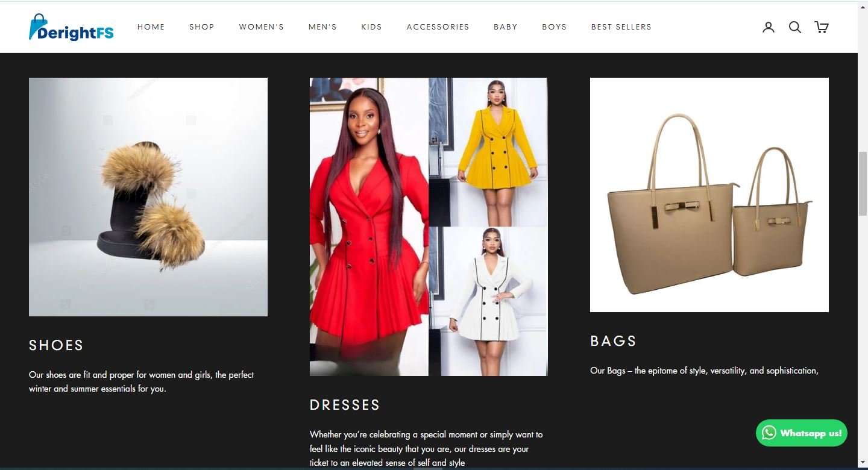Click the page vertical scrollbar thumb

[x=863, y=184]
